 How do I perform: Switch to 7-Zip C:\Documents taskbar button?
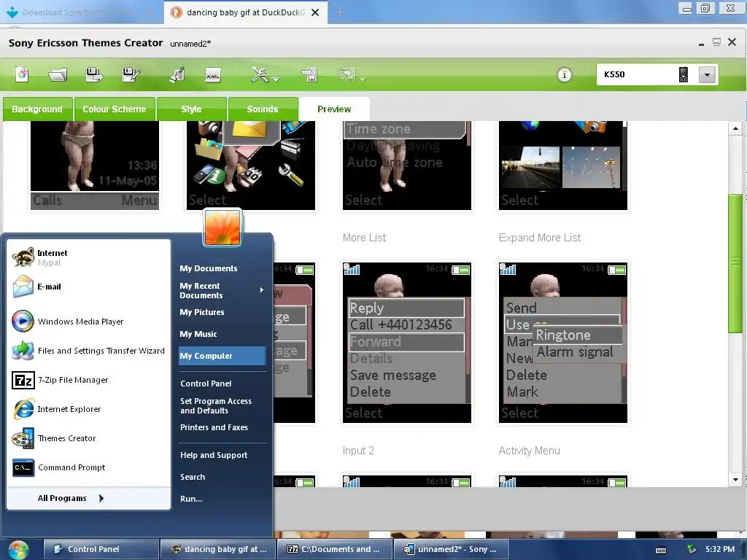(x=334, y=549)
